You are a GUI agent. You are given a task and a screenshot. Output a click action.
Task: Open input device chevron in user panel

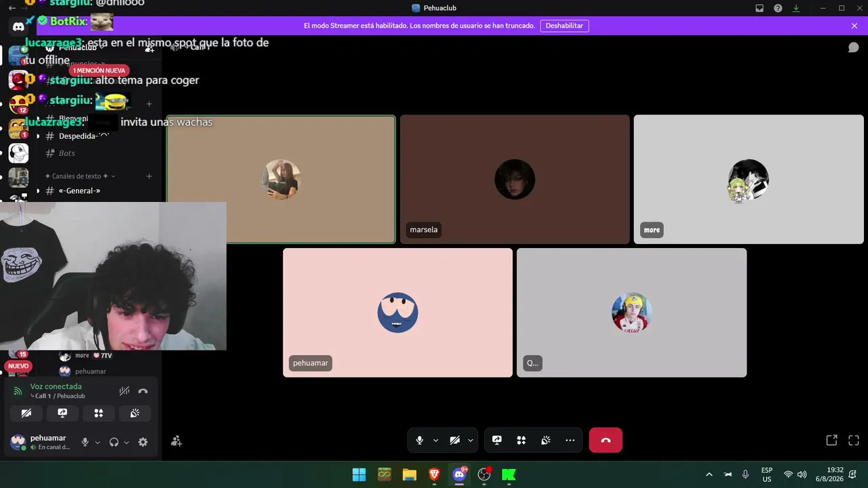click(x=98, y=442)
